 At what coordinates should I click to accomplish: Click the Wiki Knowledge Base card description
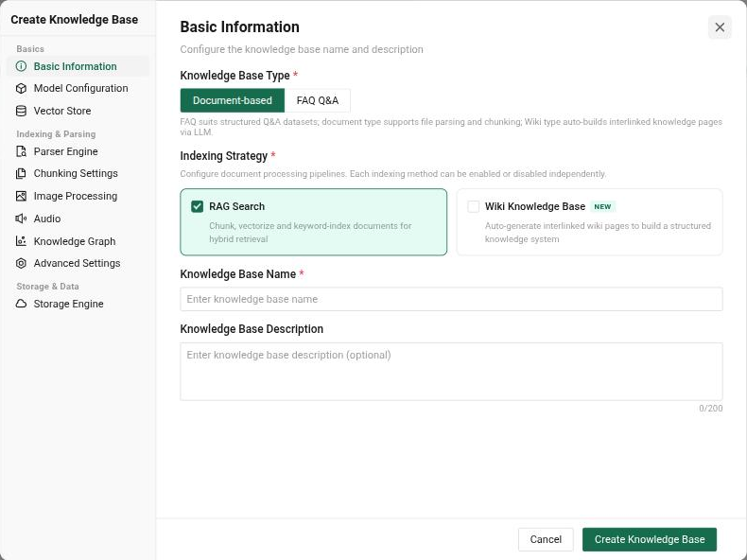(598, 232)
